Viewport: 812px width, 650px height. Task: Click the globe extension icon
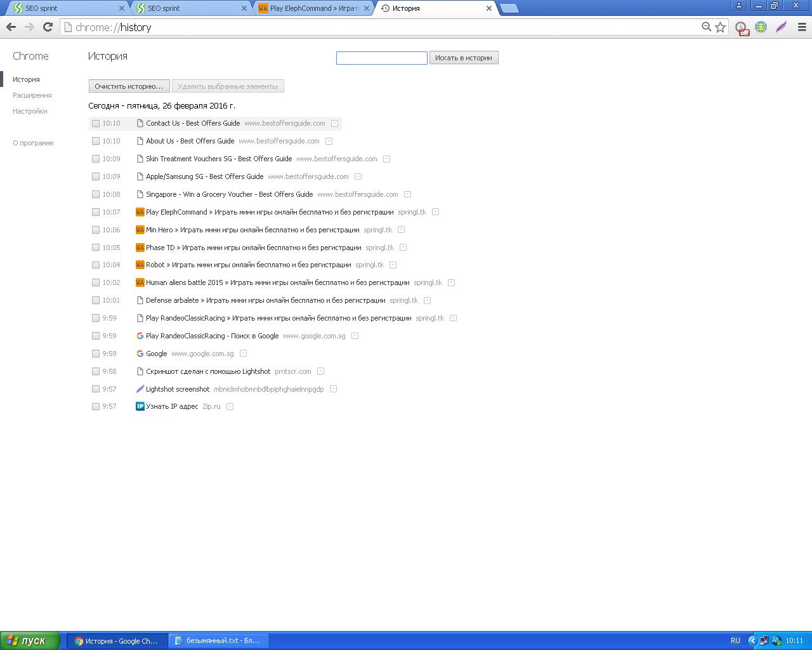click(x=761, y=27)
